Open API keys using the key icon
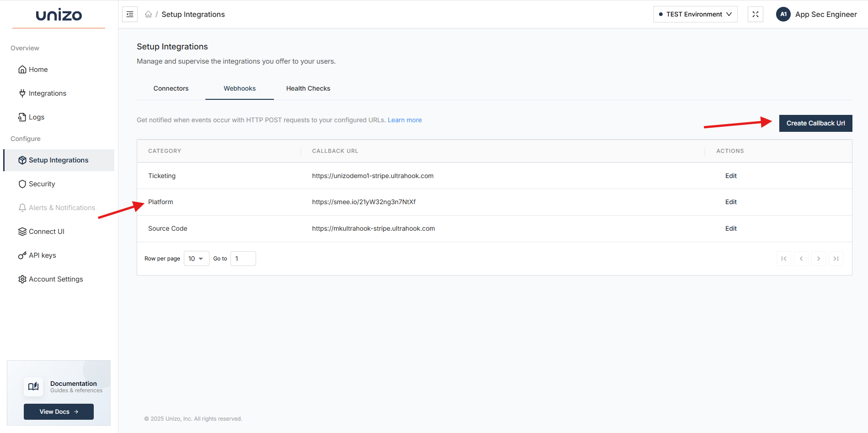 pyautogui.click(x=22, y=255)
